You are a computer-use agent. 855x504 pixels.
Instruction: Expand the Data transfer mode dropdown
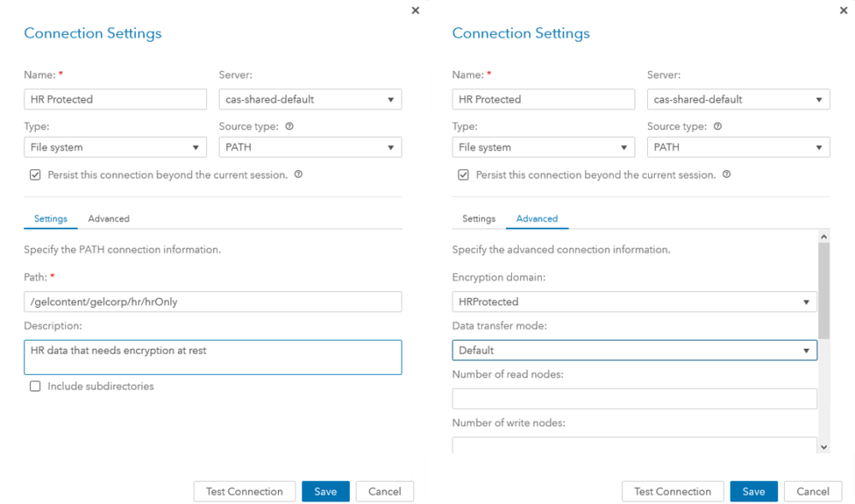634,350
